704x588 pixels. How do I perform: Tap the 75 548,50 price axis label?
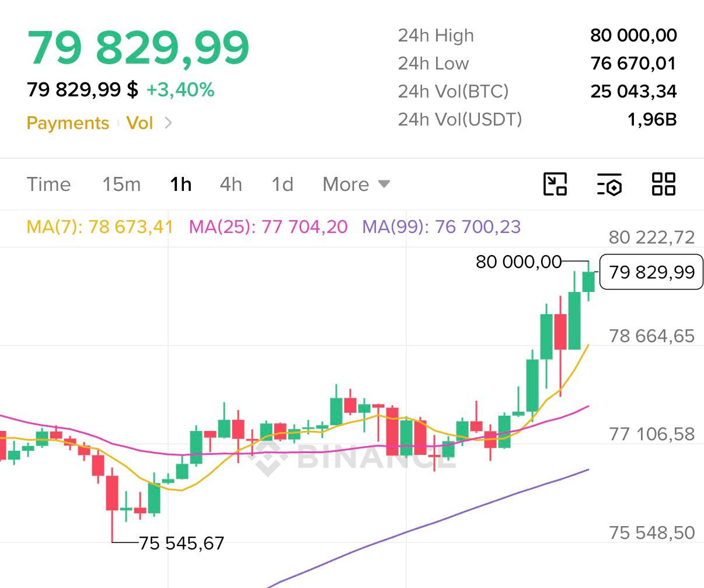point(651,533)
